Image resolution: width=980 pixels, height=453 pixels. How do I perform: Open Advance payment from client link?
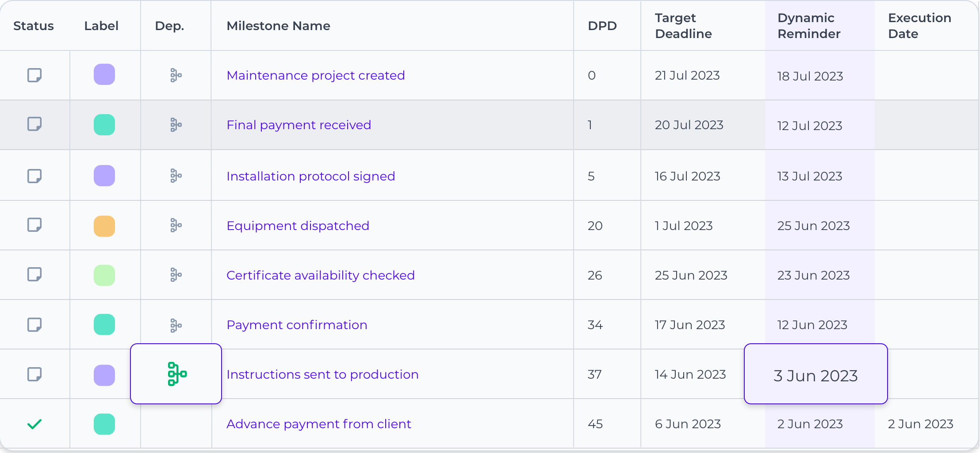point(318,424)
